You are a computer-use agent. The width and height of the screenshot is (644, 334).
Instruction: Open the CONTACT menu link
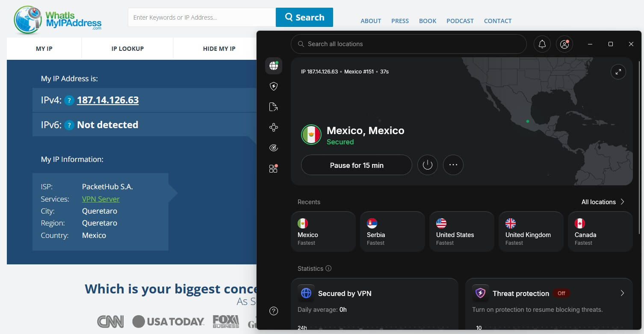[498, 21]
